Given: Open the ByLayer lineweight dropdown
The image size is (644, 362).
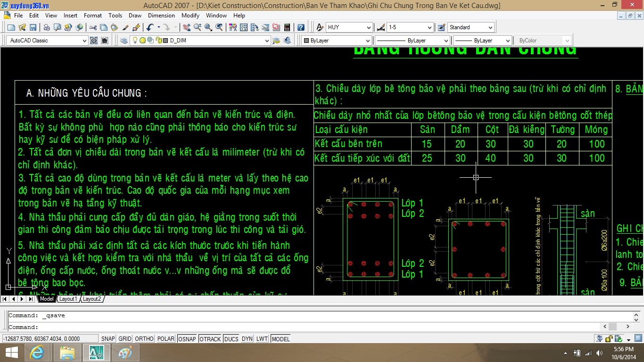Looking at the screenshot, I should point(507,41).
